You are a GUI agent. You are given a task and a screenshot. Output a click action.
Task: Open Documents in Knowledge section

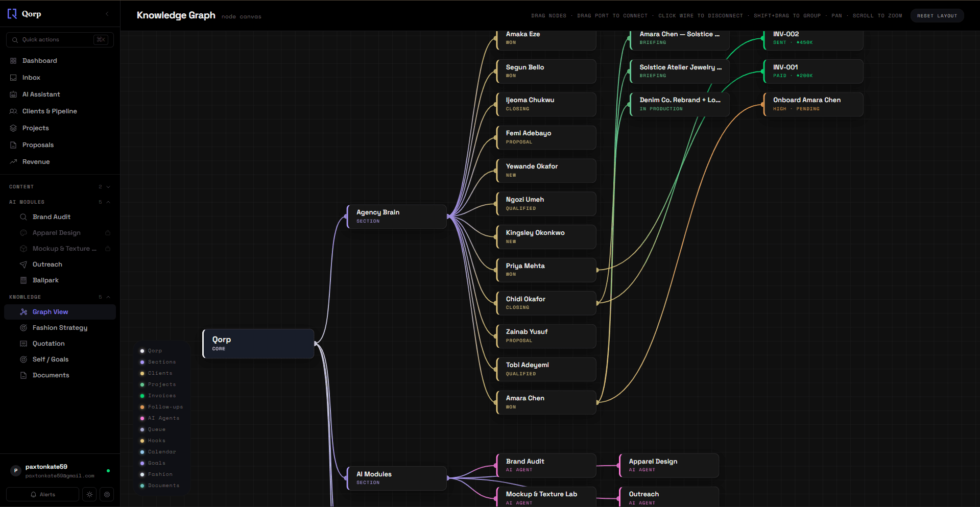coord(60,375)
